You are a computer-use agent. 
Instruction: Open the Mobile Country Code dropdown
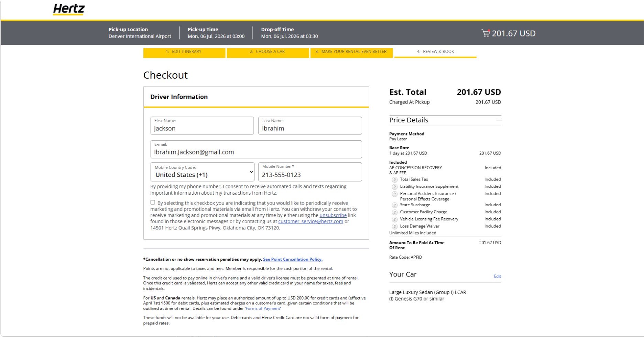coord(203,172)
